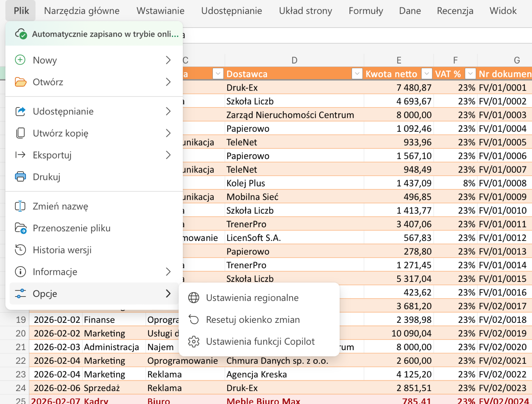This screenshot has width=532, height=404.
Task: Click the Przenoszenie pliku folder icon
Action: 20,228
